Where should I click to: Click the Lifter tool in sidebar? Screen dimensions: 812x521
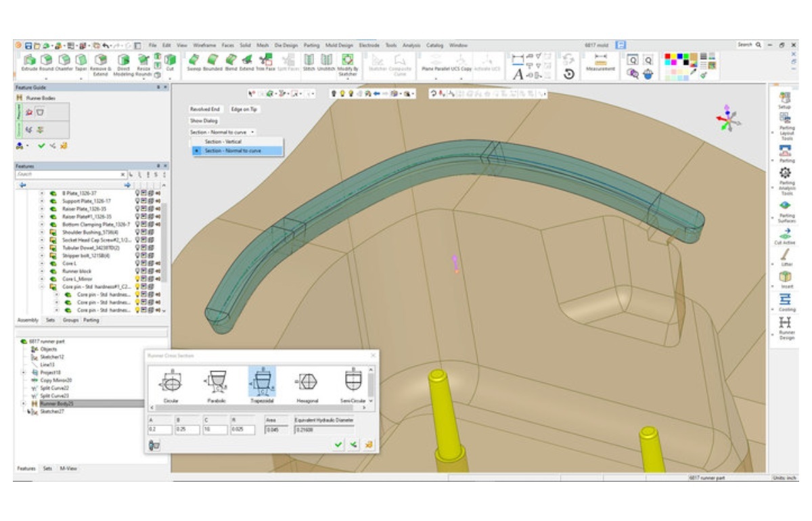tap(785, 257)
